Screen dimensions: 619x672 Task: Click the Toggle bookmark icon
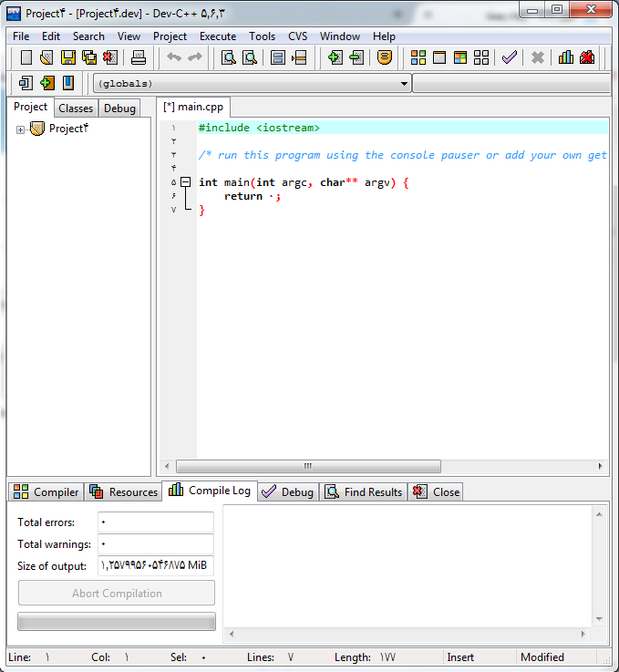pos(277,57)
